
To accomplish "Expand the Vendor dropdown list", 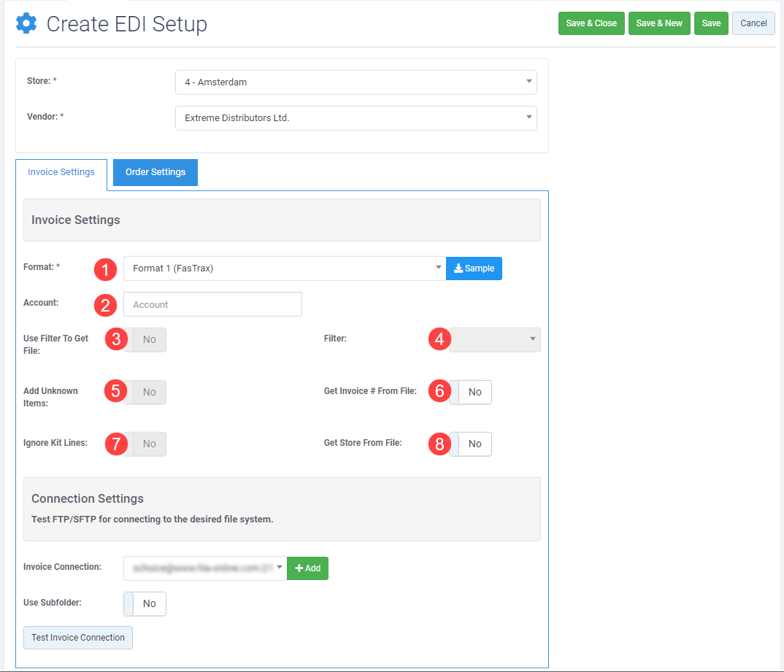I will pos(356,118).
